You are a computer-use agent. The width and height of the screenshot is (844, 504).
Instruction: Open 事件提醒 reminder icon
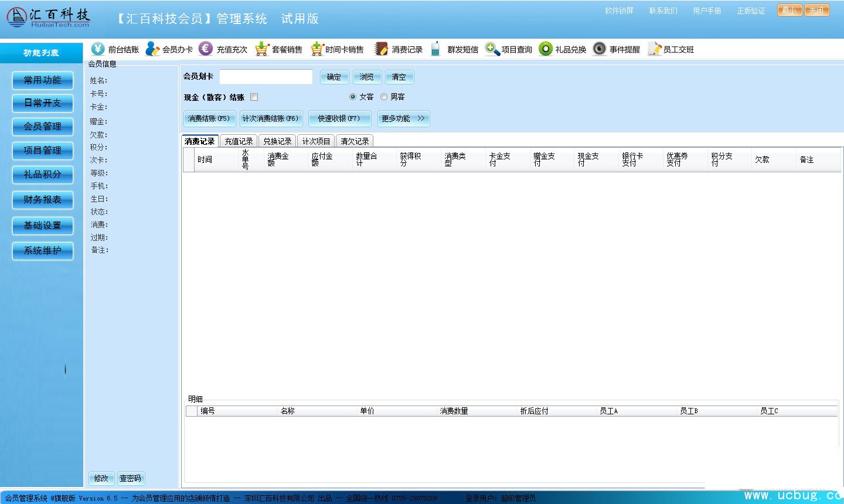(599, 49)
